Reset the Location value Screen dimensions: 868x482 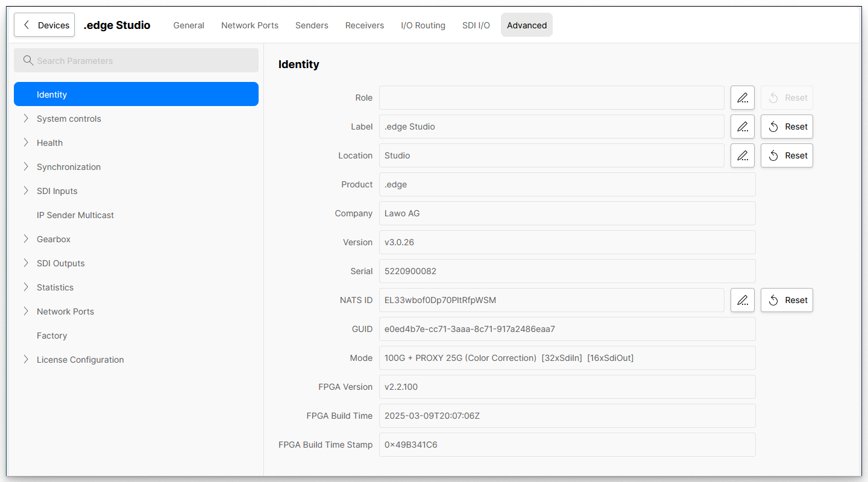coord(787,155)
